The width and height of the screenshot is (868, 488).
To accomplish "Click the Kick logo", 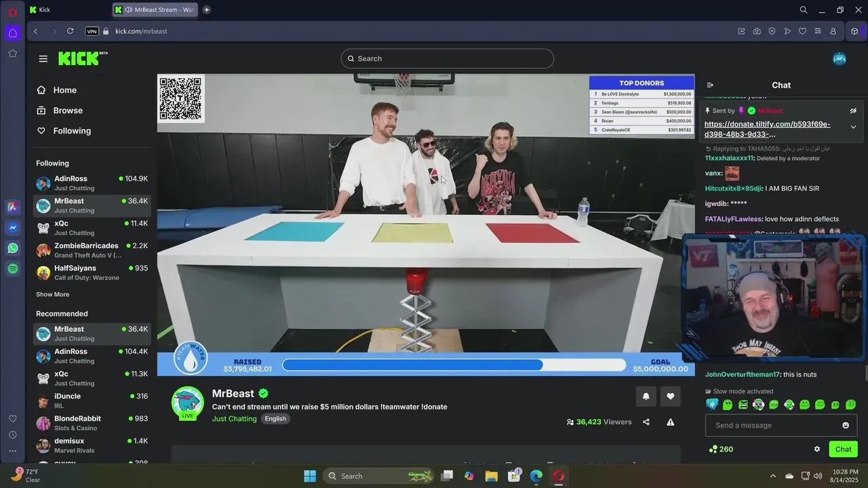I will pyautogui.click(x=82, y=58).
